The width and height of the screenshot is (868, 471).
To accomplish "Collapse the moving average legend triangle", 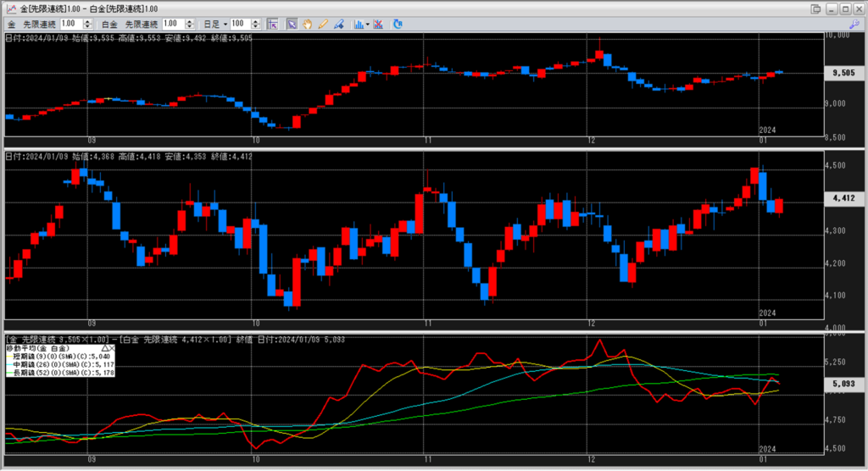I will 103,348.
